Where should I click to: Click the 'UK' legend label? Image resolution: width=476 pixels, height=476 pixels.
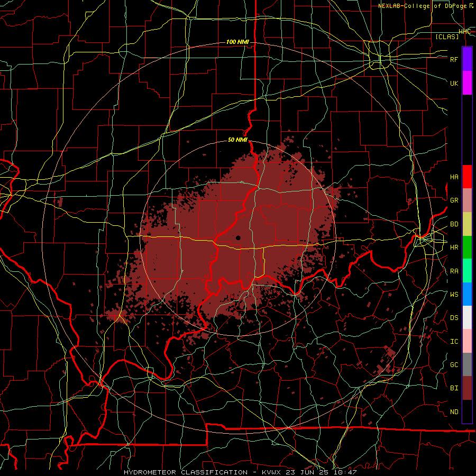pos(454,83)
